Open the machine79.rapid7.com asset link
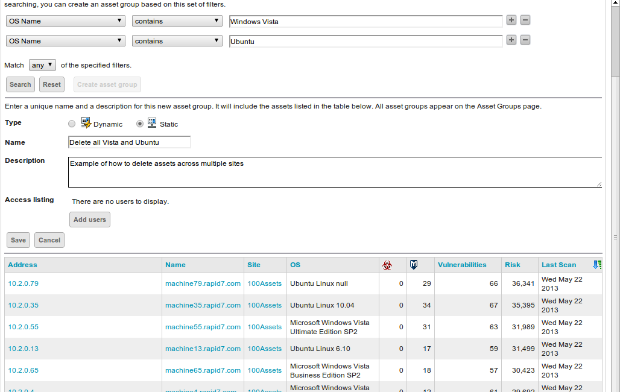 coord(203,284)
